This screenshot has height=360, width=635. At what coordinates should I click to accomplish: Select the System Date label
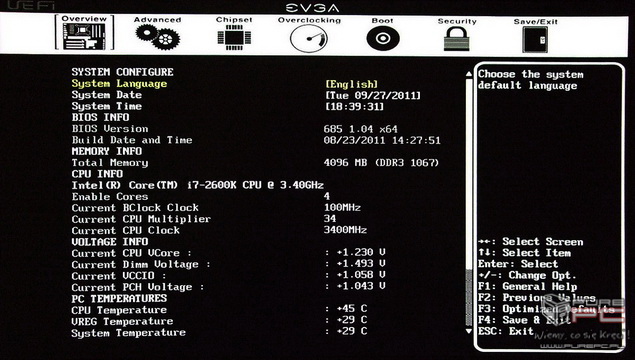[107, 95]
